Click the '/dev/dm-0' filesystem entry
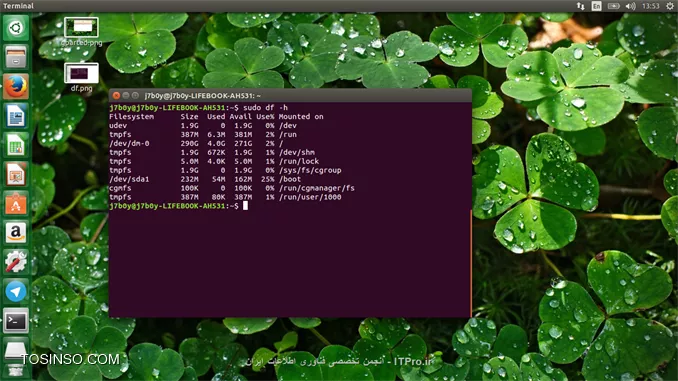Screen dimensions: 678x381 point(129,144)
